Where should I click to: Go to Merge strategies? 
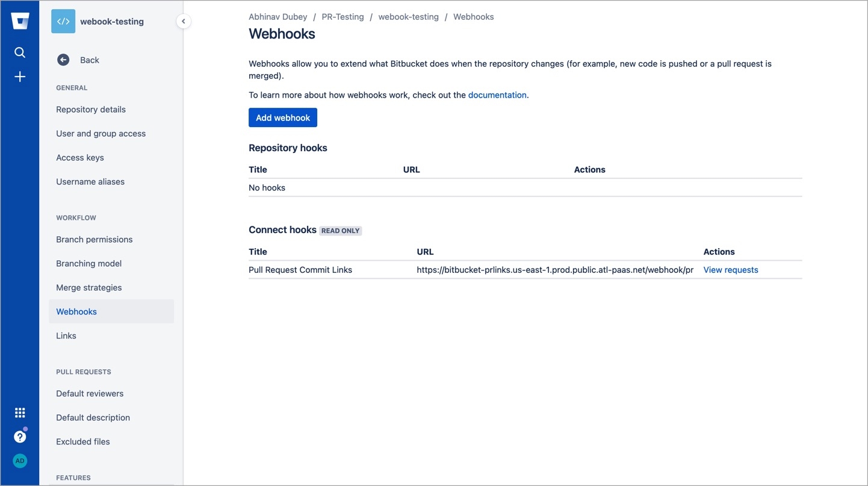pyautogui.click(x=88, y=288)
